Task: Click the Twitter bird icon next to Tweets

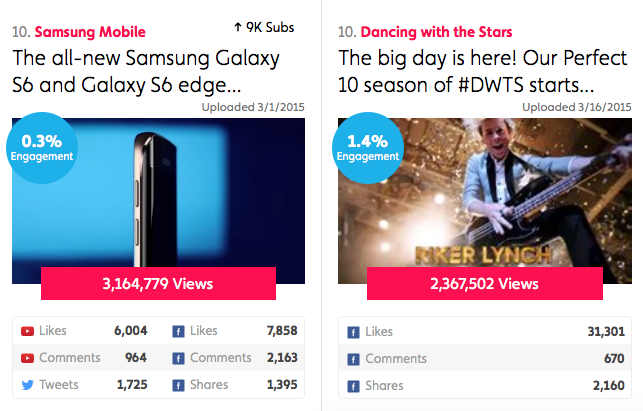Action: (27, 385)
